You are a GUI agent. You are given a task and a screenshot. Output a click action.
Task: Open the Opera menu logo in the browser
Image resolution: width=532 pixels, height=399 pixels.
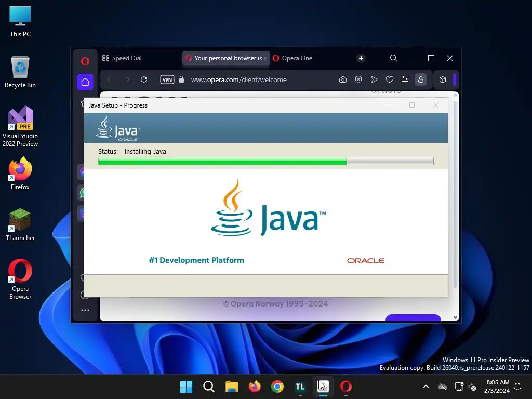click(85, 61)
